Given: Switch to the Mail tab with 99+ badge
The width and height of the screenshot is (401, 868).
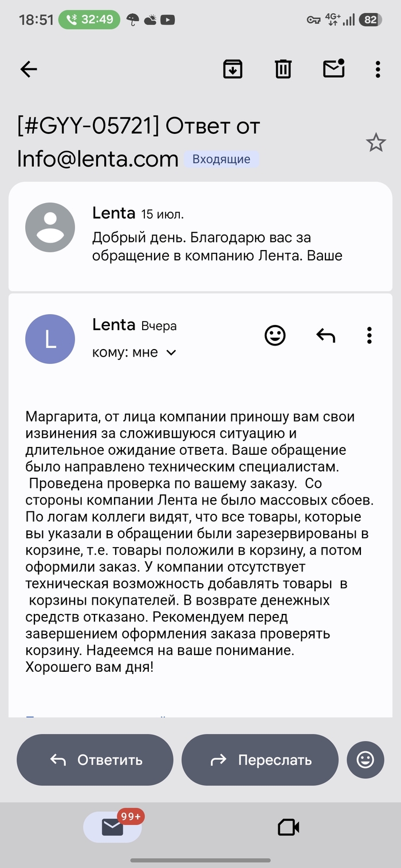Looking at the screenshot, I should pyautogui.click(x=112, y=827).
